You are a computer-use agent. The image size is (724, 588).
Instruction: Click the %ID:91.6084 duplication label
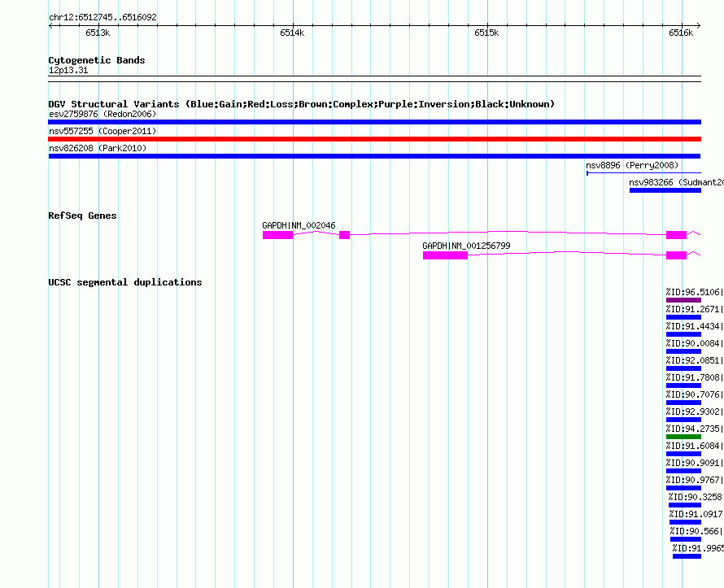[x=695, y=446]
